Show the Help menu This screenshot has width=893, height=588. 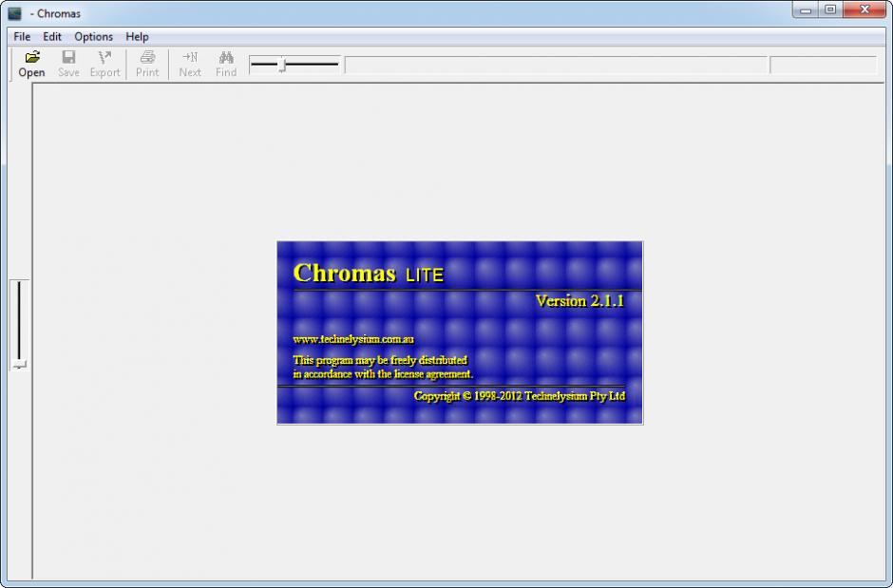coord(137,37)
